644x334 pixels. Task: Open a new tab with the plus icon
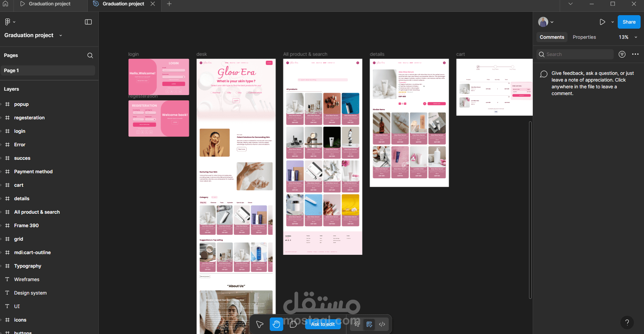click(x=169, y=4)
